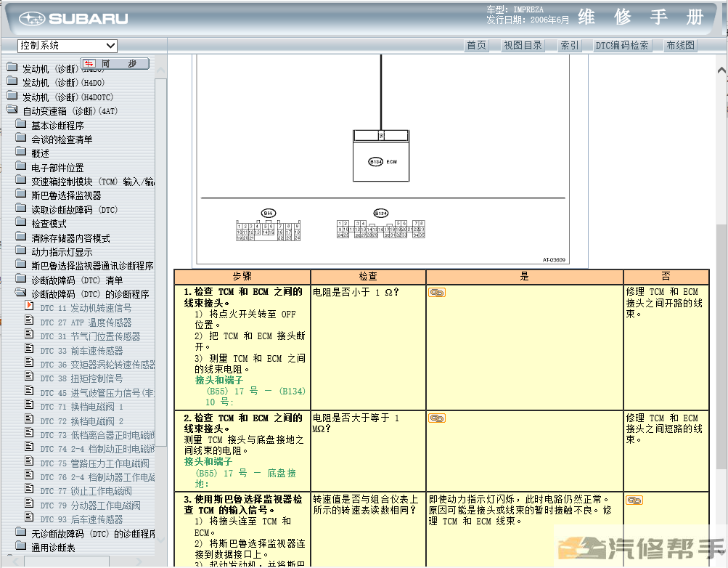This screenshot has height=568, width=728.
Task: Click the Subaru logo
Action: click(73, 19)
